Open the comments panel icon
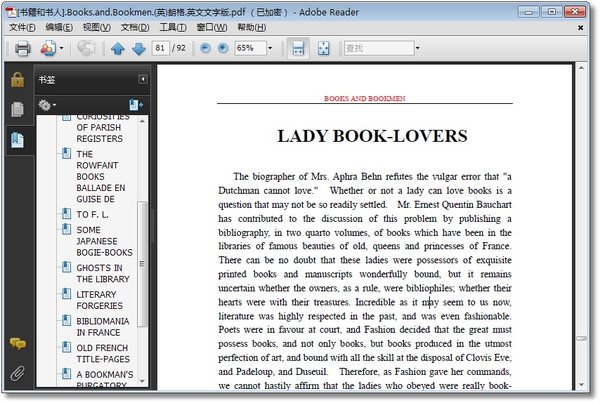 pyautogui.click(x=17, y=344)
